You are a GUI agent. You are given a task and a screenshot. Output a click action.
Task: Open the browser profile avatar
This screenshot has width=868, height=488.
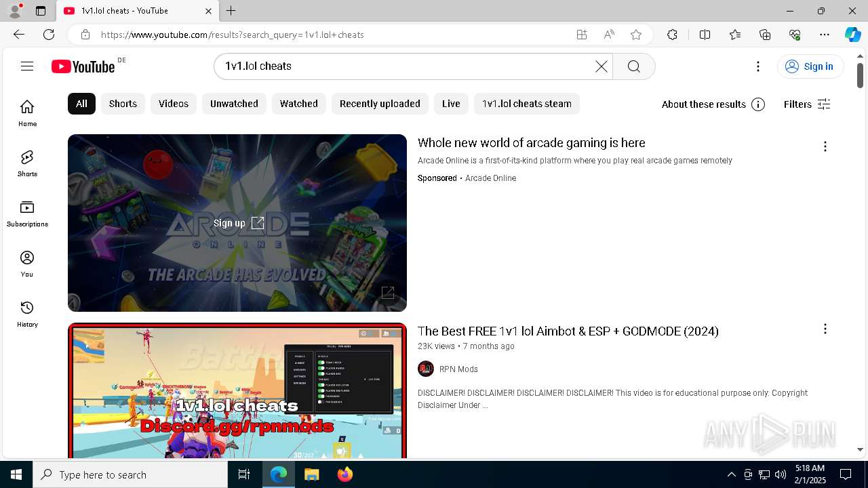(15, 10)
